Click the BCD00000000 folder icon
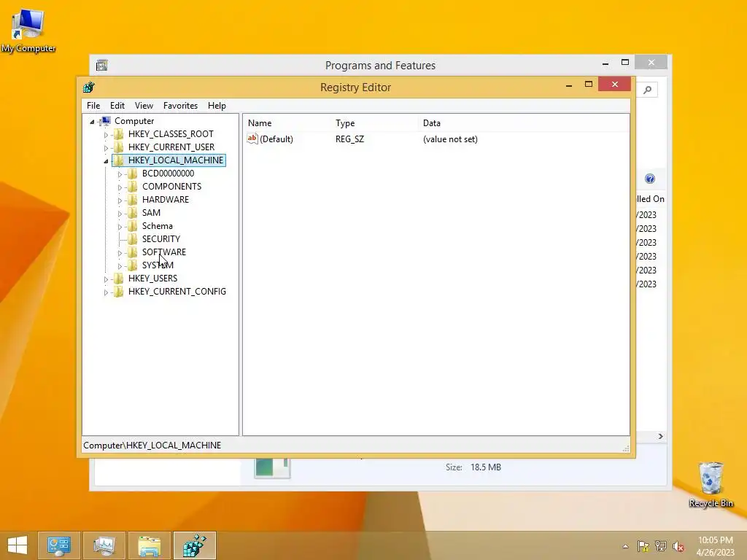 (x=133, y=174)
